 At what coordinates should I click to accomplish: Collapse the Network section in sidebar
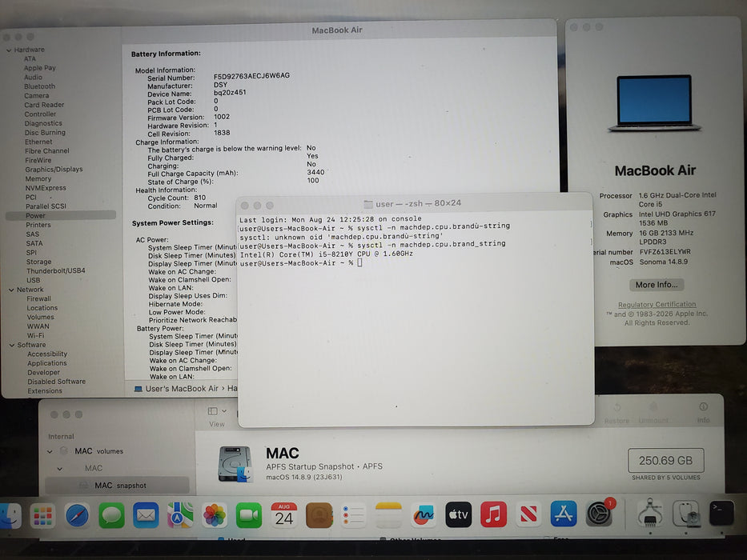(x=11, y=290)
